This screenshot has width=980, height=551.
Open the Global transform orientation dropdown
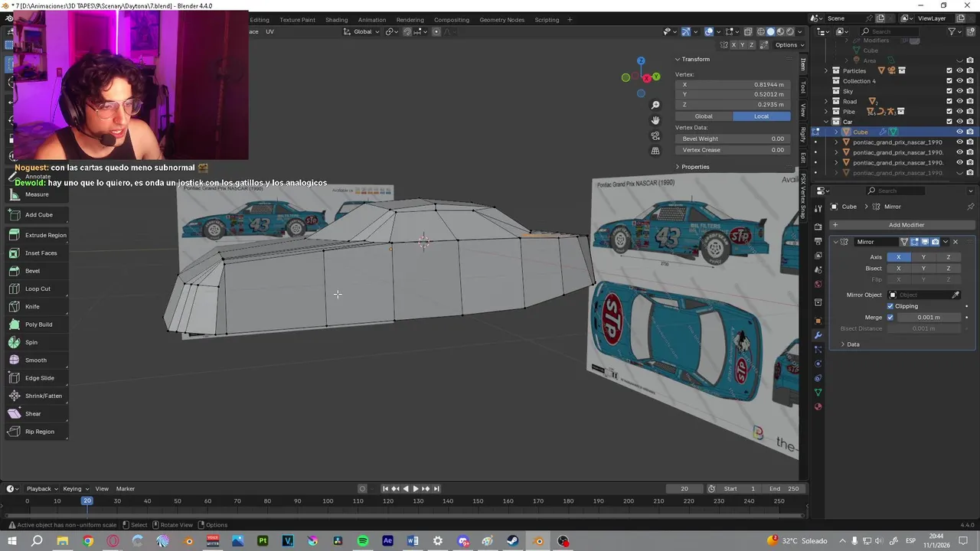coord(362,31)
